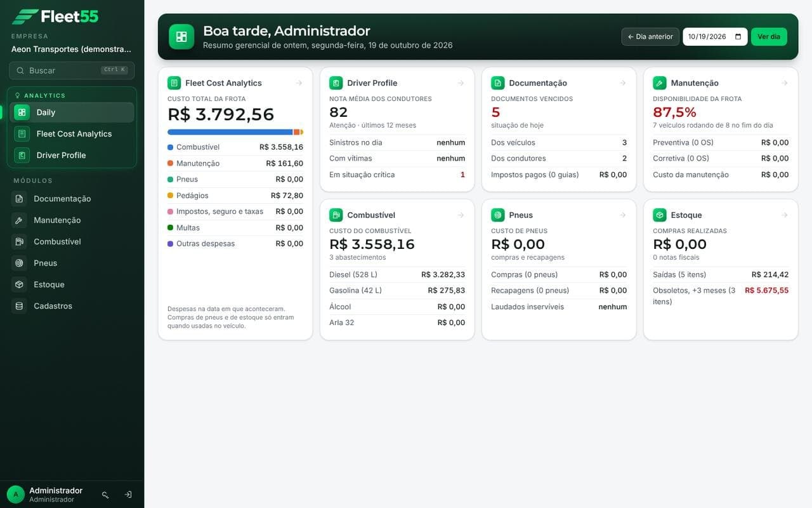Click the Driver Profile card title
Image resolution: width=812 pixels, height=508 pixels.
(x=372, y=83)
